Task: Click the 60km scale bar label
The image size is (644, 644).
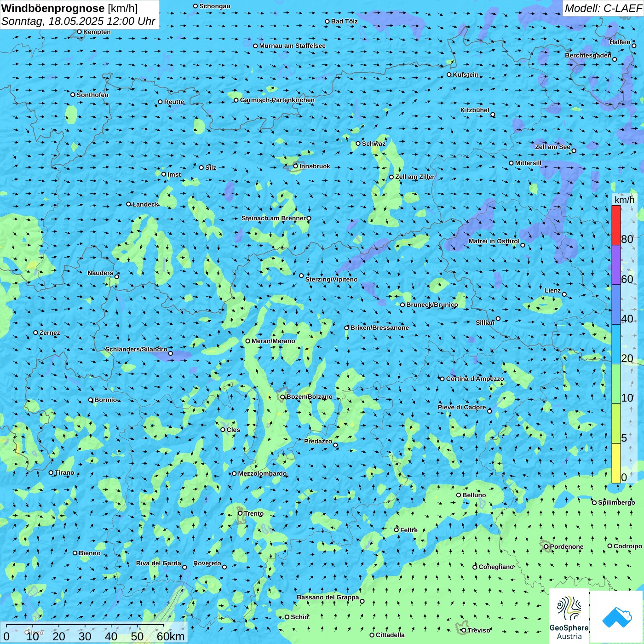Action: coord(171,636)
